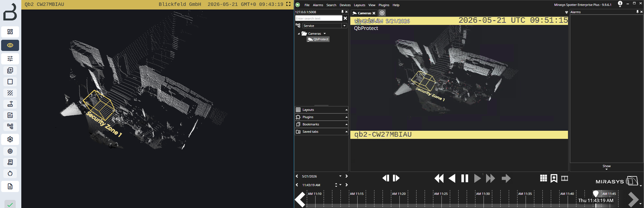Click the diagonal hatch lines icon in Blickfeld sidebar

(x=10, y=93)
